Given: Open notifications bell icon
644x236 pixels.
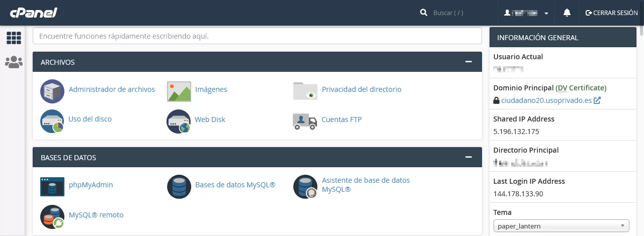Looking at the screenshot, I should pos(567,13).
